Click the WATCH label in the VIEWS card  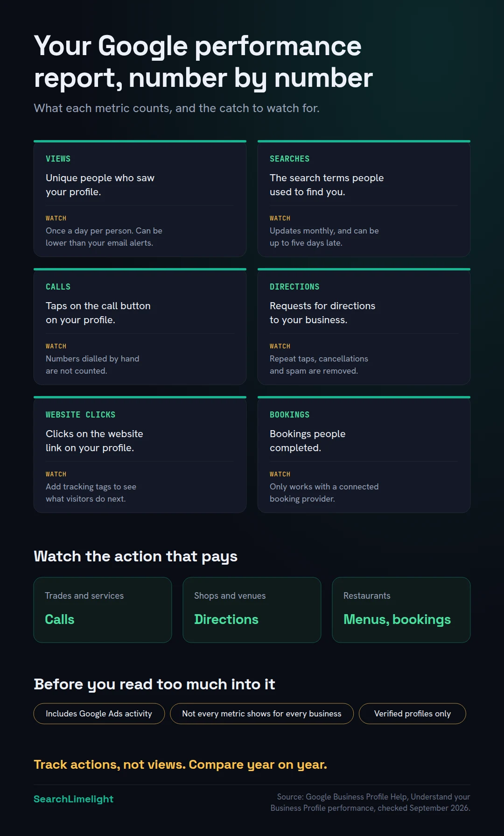tap(56, 218)
